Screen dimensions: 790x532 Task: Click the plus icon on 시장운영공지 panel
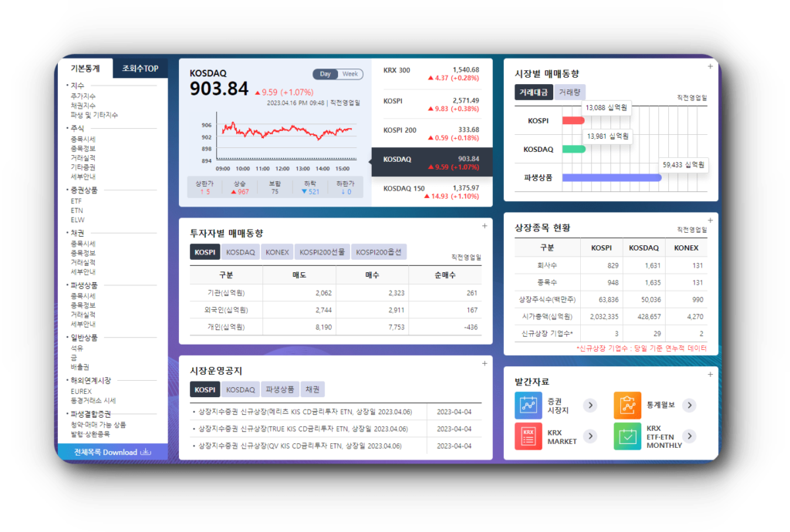pyautogui.click(x=484, y=363)
